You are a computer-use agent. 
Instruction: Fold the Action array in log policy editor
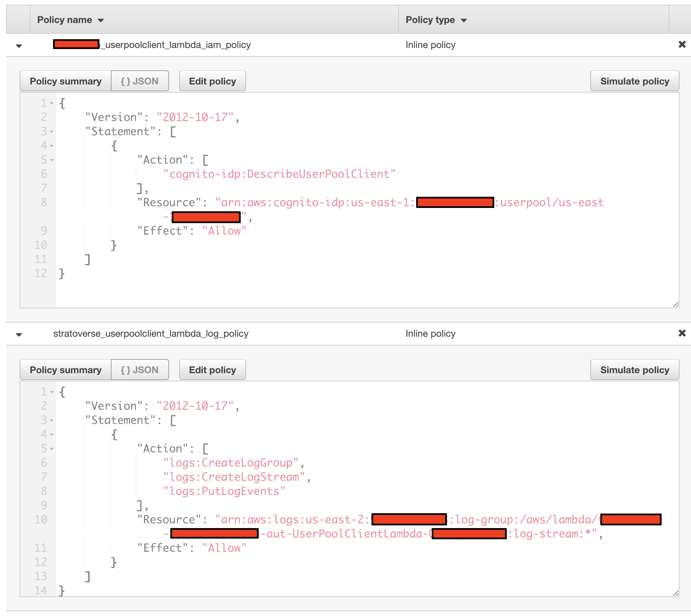point(52,449)
